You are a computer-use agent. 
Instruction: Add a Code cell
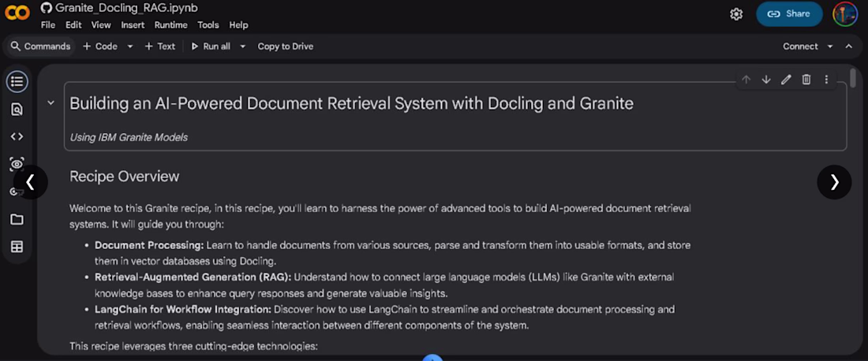click(x=100, y=47)
